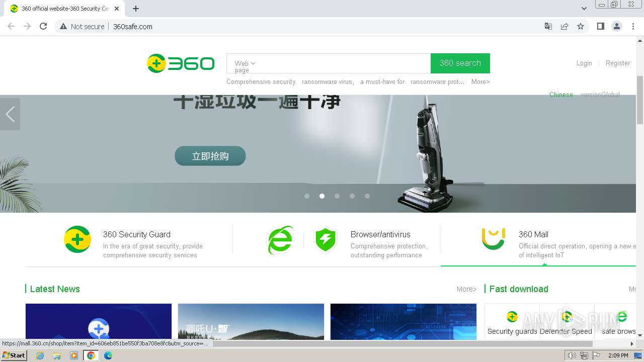Open the 360 Mall title
The image size is (644, 362).
click(533, 234)
